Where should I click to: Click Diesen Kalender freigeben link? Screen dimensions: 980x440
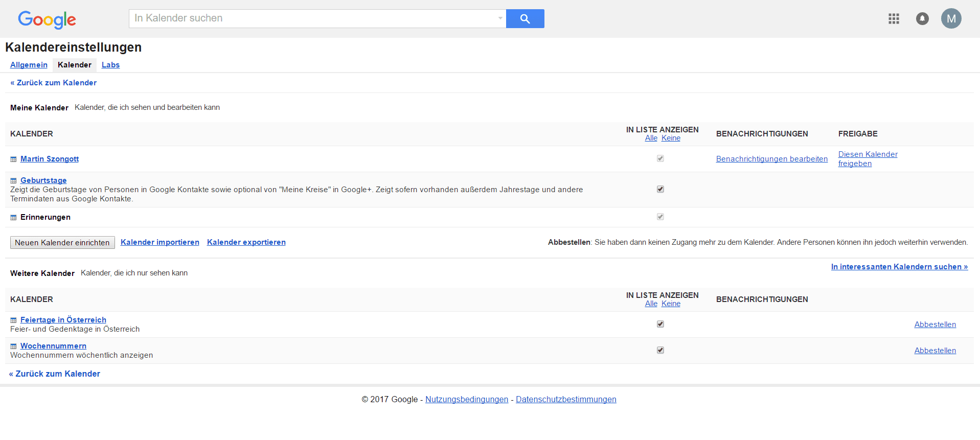868,159
